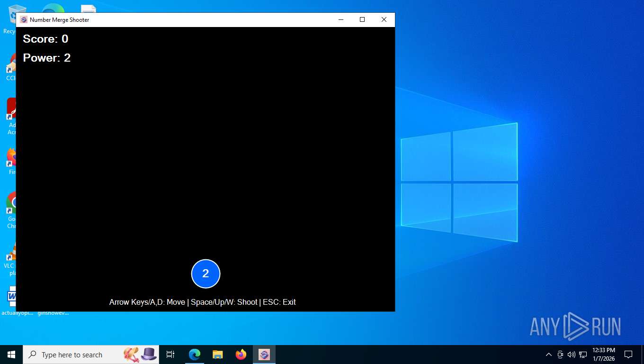Viewport: 644px width, 364px height.
Task: Launch Microsoft Edge from the taskbar
Action: pyautogui.click(x=195, y=355)
